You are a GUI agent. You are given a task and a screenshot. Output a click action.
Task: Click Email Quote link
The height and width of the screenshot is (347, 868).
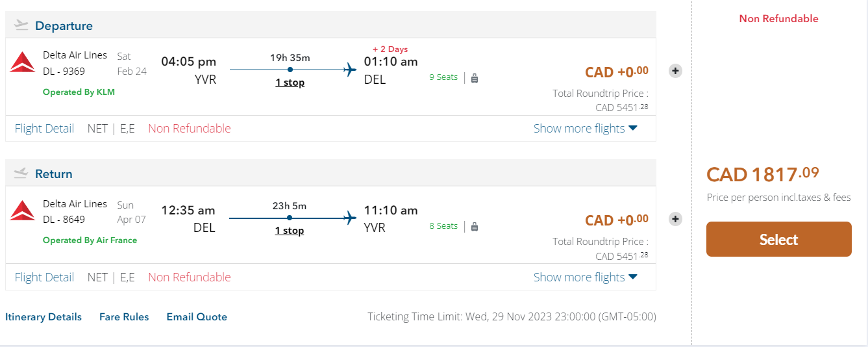click(197, 317)
